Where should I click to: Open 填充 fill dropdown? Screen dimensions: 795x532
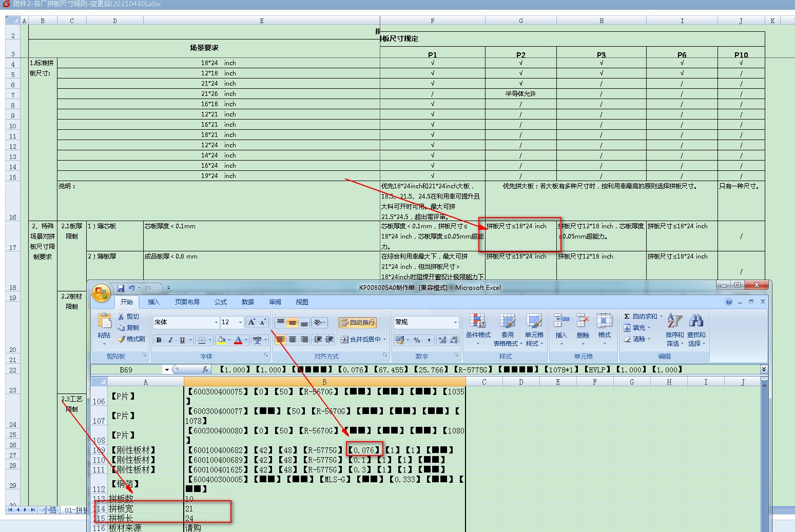637,327
